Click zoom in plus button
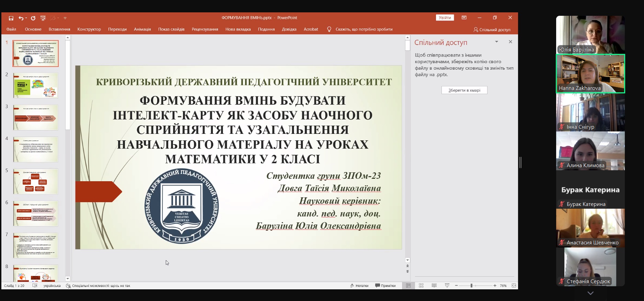The height and width of the screenshot is (301, 644). (x=495, y=286)
